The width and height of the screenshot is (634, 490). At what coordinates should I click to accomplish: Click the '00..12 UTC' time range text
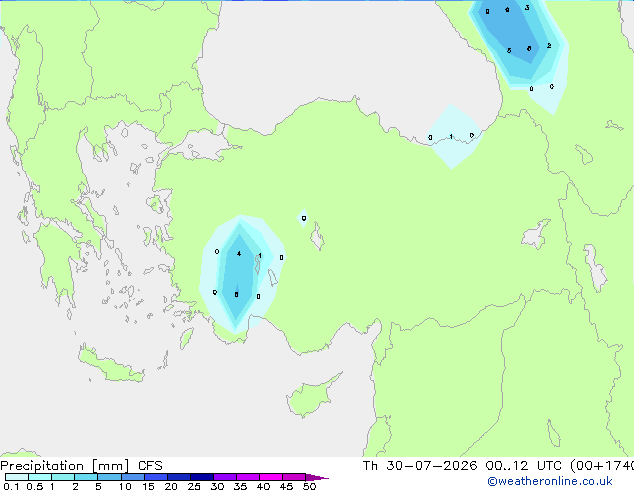pyautogui.click(x=524, y=466)
